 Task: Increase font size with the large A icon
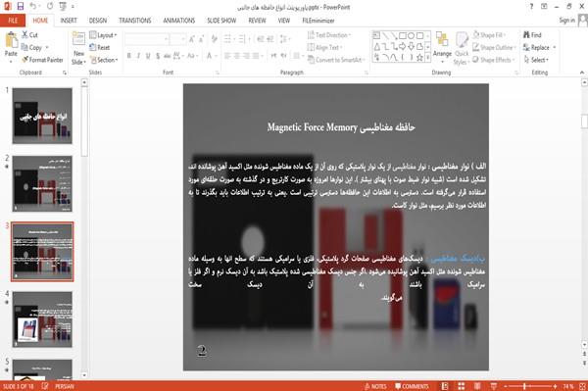pyautogui.click(x=192, y=38)
